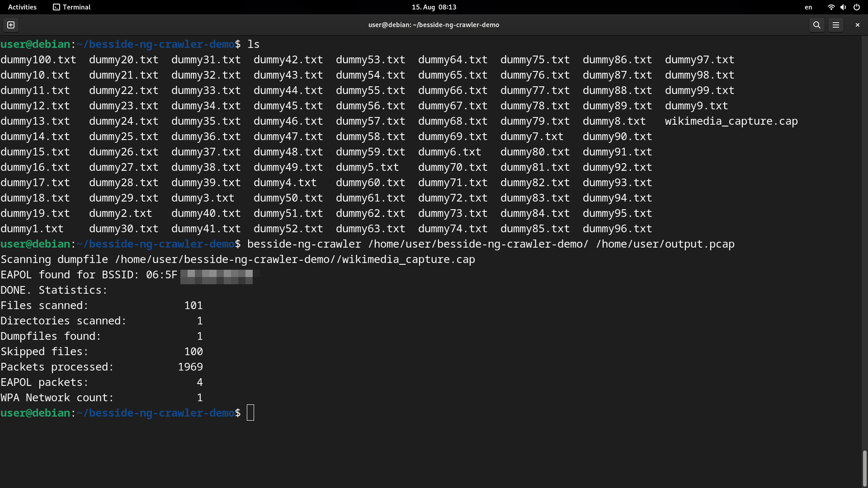This screenshot has height=488, width=868.
Task: Click the Terminal icon in top bar
Action: [x=57, y=7]
